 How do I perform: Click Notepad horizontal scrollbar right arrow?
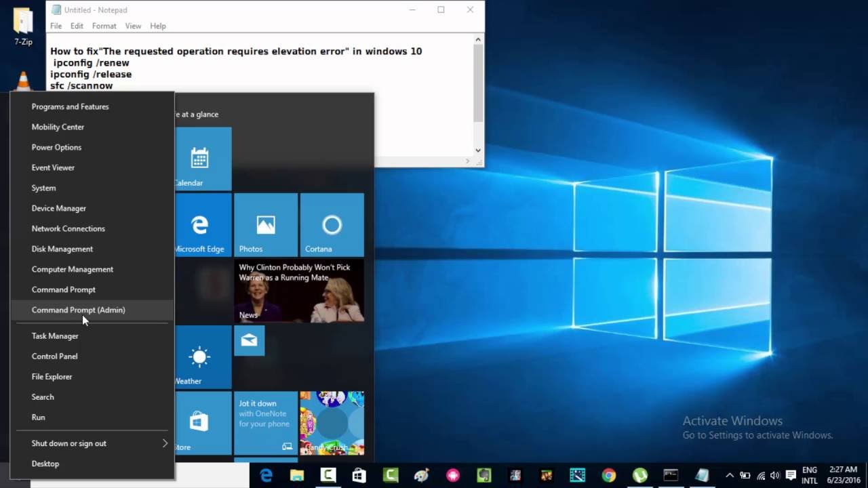[x=467, y=161]
